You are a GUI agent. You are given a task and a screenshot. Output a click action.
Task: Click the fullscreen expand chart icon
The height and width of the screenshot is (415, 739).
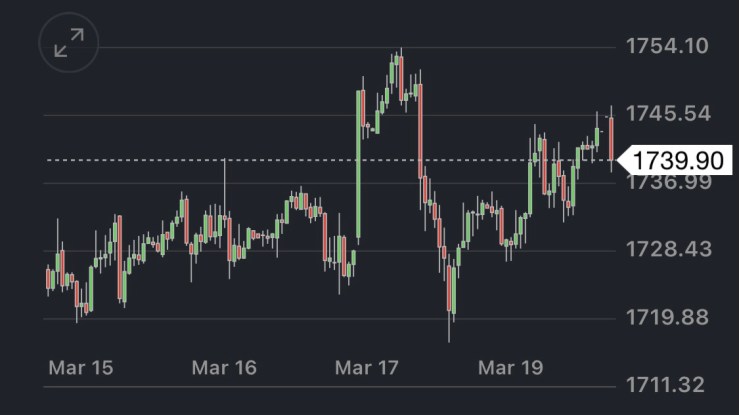point(69,43)
